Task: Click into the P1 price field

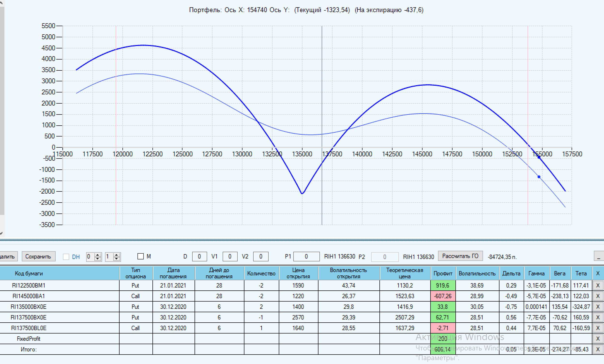Action: pos(306,256)
